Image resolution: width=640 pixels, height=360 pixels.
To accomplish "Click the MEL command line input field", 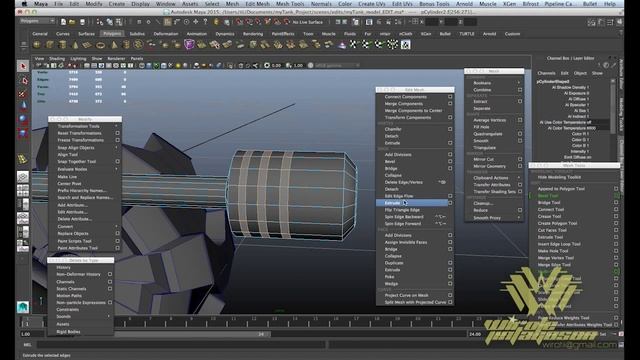I will [x=182, y=345].
